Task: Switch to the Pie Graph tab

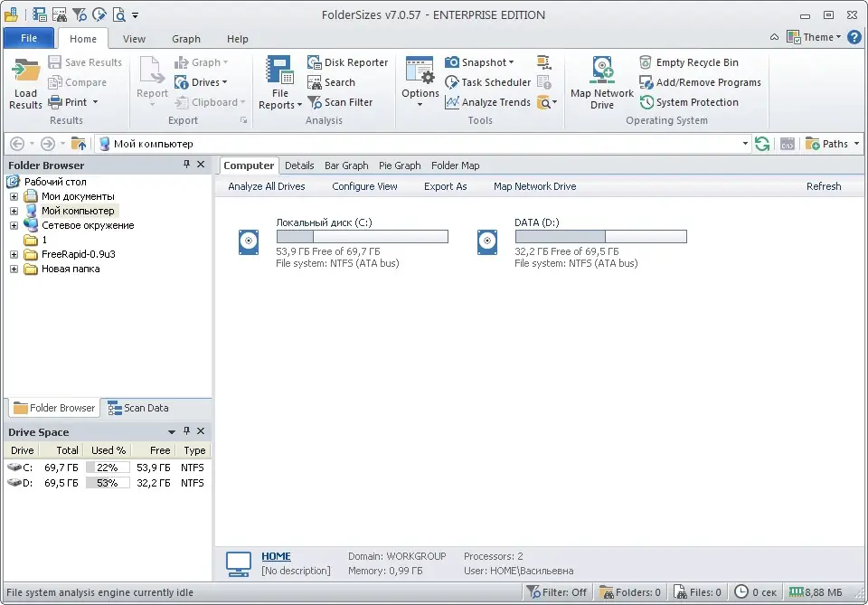Action: click(400, 165)
